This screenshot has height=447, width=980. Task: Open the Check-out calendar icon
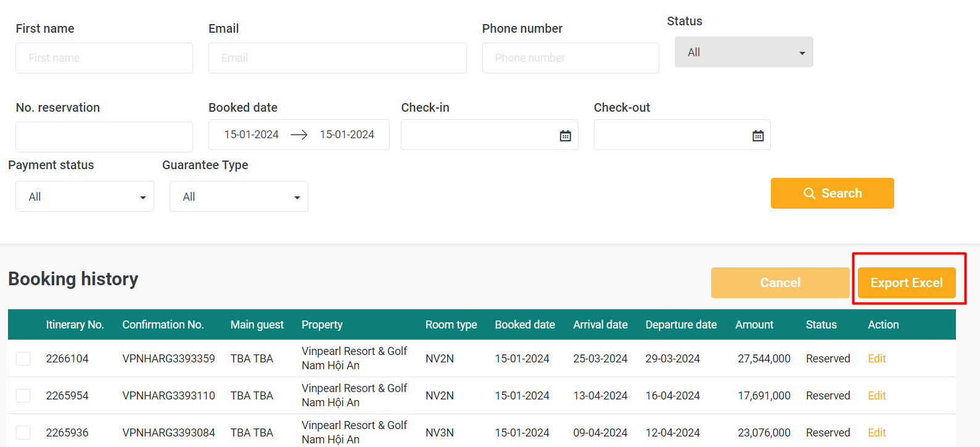click(758, 136)
